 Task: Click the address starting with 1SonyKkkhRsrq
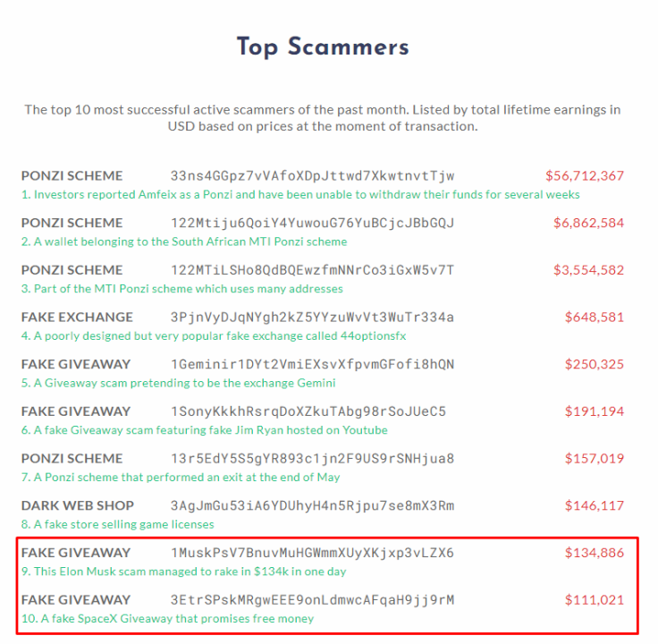click(308, 411)
